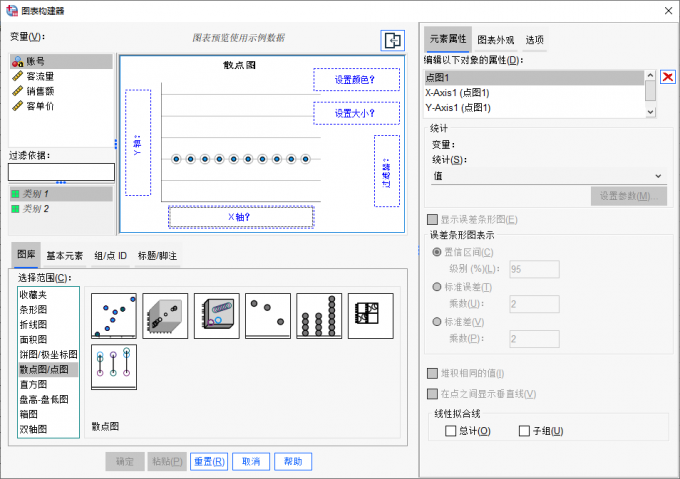
Task: Switch to the 图表外观 tab
Action: 496,40
